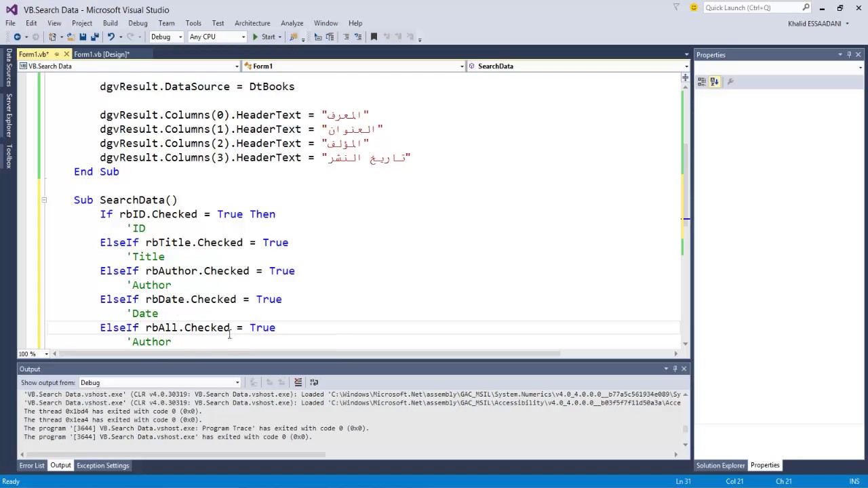Open the Any CPU platform dropdown
The width and height of the screenshot is (868, 488).
217,37
